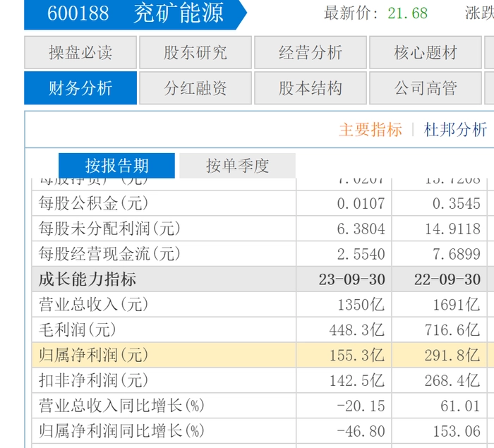Select the 按报告期 view button
Image resolution: width=494 pixels, height=448 pixels.
click(x=116, y=166)
